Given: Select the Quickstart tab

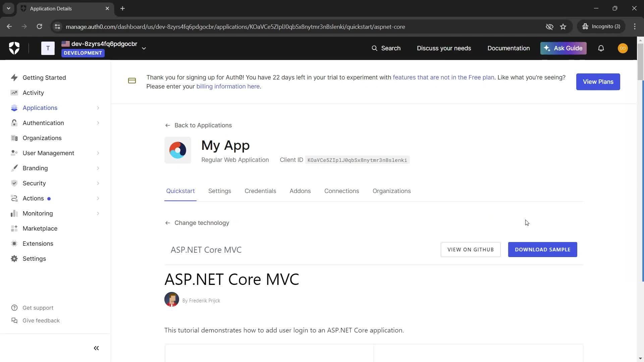Looking at the screenshot, I should (x=180, y=191).
